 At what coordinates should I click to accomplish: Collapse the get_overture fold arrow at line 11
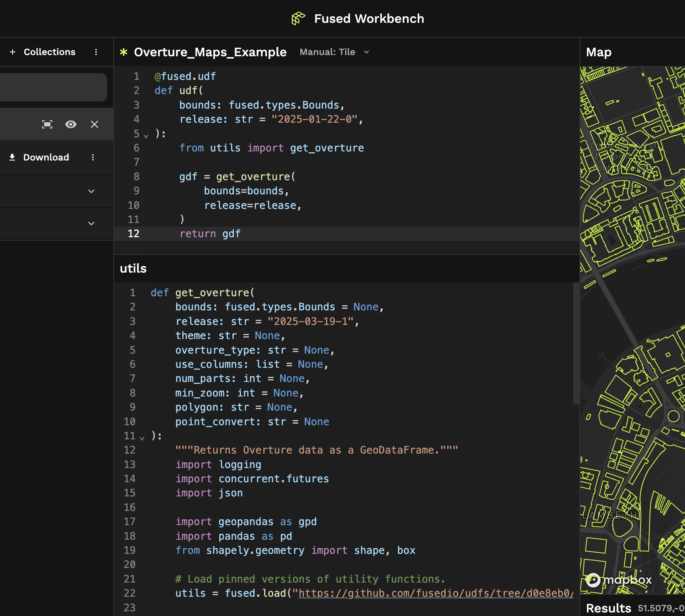(x=142, y=438)
